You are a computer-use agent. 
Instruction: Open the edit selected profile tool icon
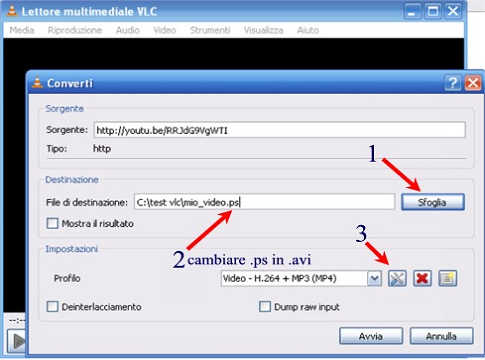397,278
